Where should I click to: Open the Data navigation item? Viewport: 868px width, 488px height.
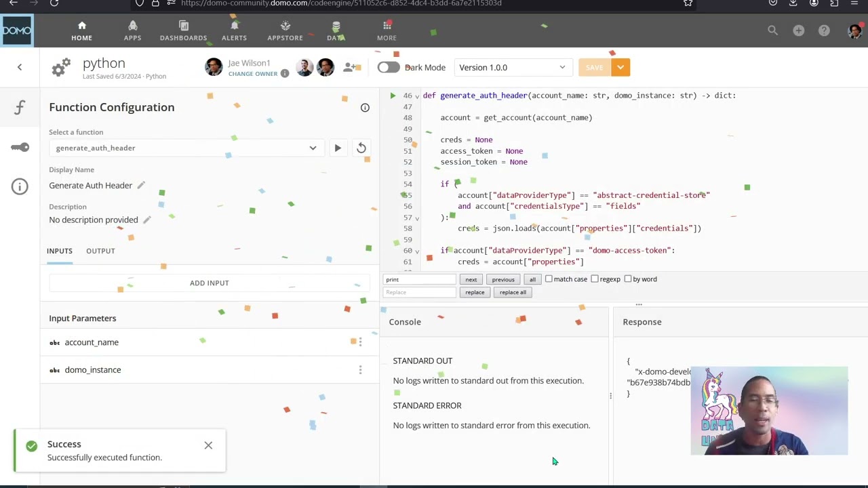click(x=336, y=31)
